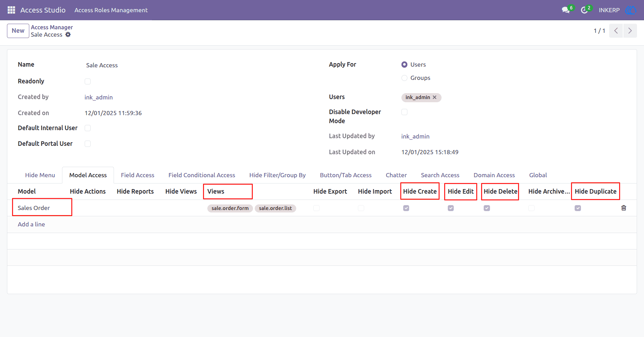Open the INKERP user menu
This screenshot has width=644, height=337.
click(x=609, y=10)
